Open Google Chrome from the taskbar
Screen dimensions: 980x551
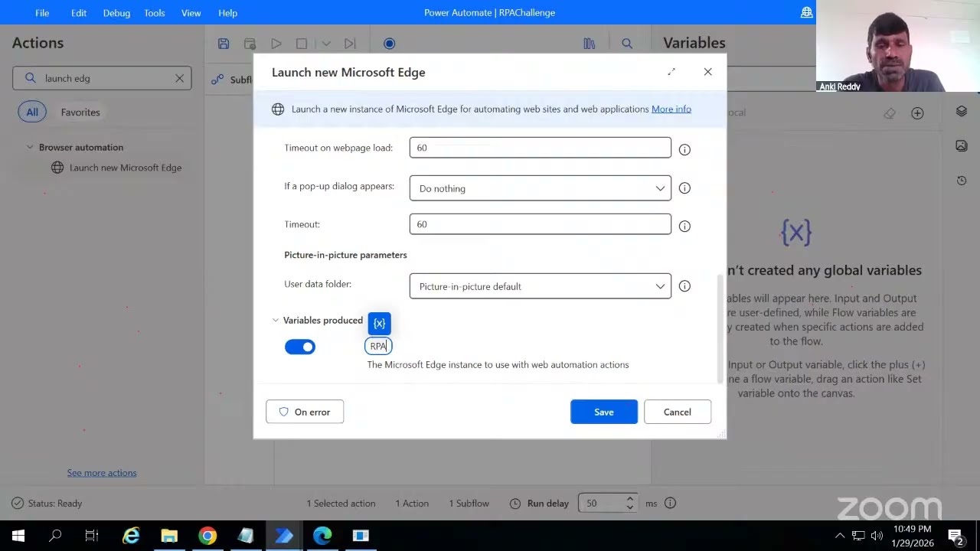point(207,536)
